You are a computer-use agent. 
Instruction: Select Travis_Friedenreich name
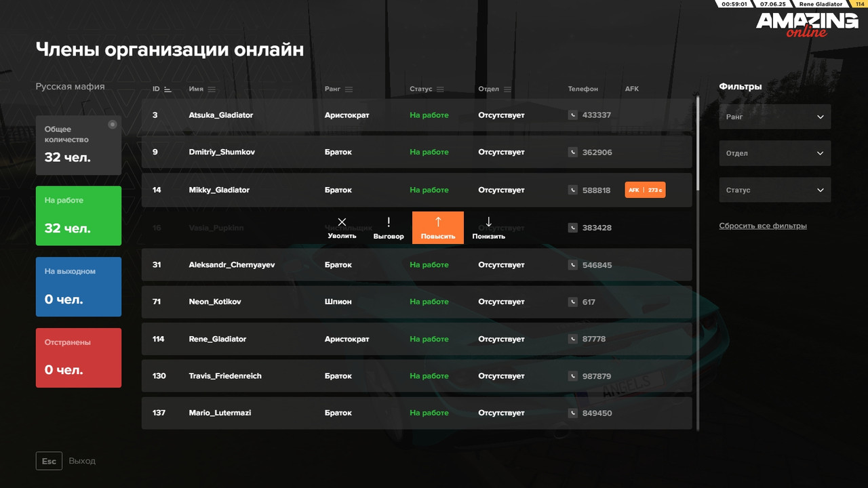tap(225, 376)
